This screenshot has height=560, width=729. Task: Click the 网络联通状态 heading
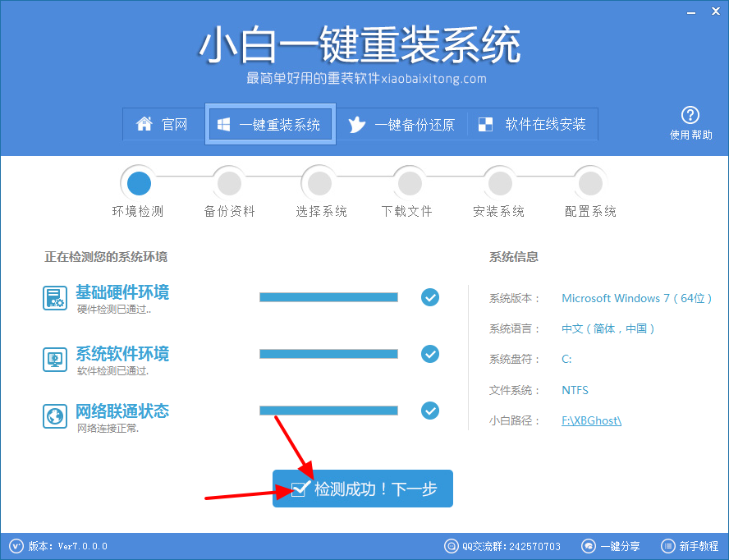123,411
